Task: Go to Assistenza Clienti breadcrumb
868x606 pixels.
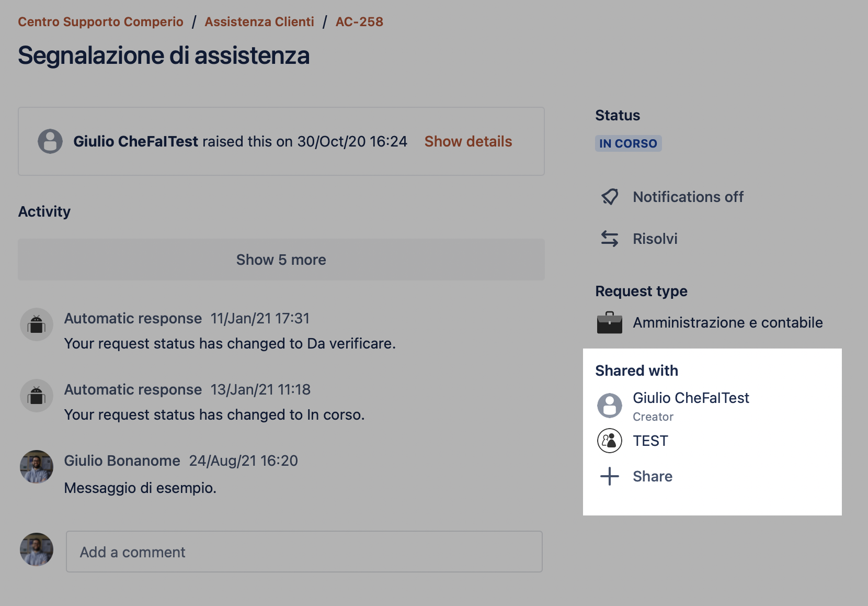Action: coord(259,21)
